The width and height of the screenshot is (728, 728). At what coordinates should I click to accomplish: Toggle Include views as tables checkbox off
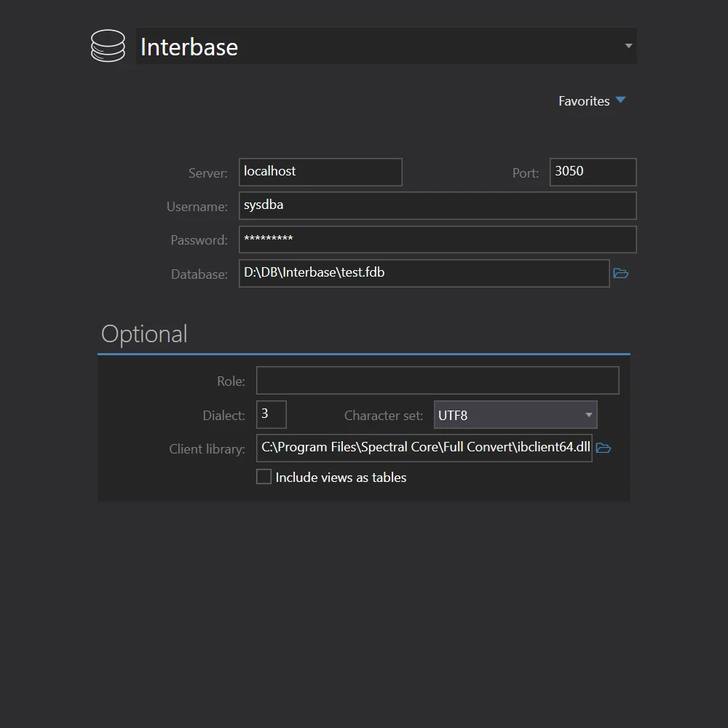tap(264, 476)
